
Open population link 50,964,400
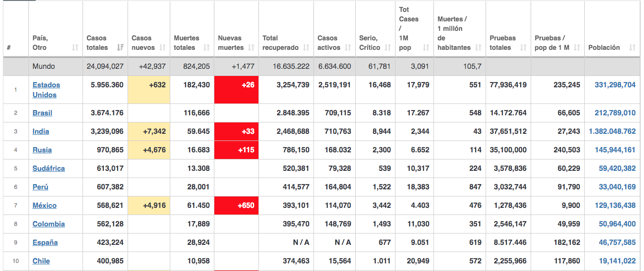[617, 224]
